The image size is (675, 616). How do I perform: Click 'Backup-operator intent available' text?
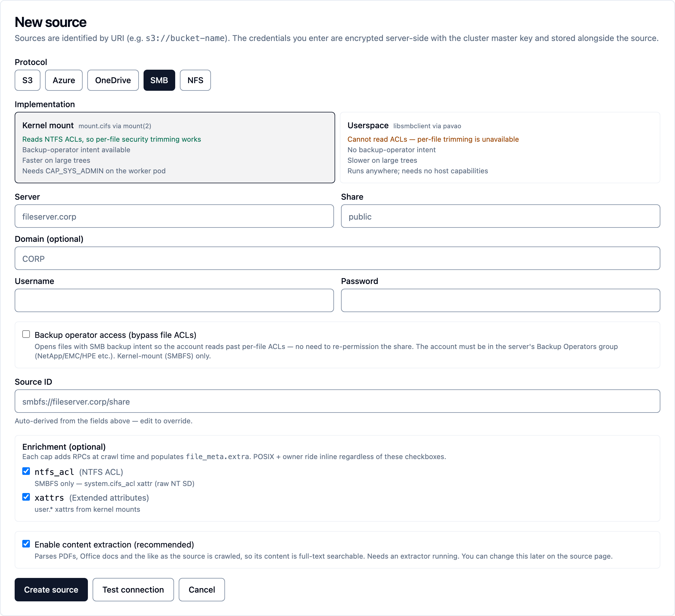(76, 150)
